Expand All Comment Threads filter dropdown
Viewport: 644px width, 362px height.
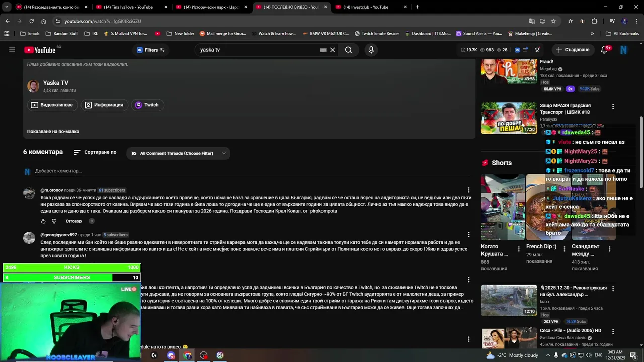pyautogui.click(x=179, y=153)
